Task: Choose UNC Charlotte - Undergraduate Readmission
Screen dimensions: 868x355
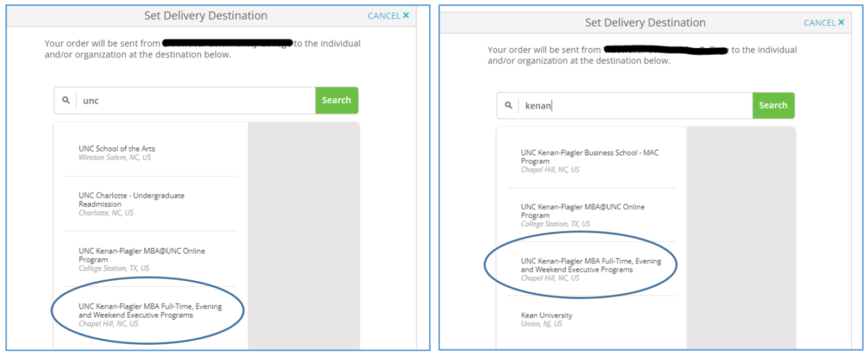Action: coord(131,199)
